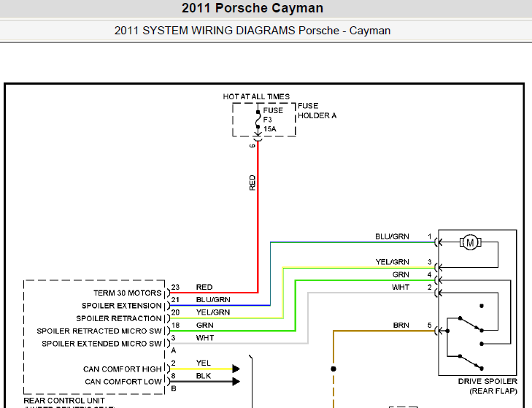Click the pin number 23

(175, 287)
